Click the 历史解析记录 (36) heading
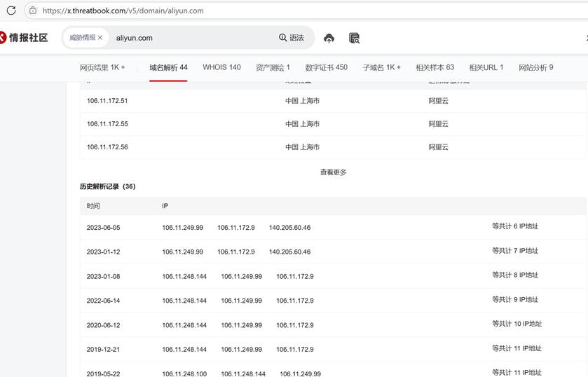 (108, 186)
